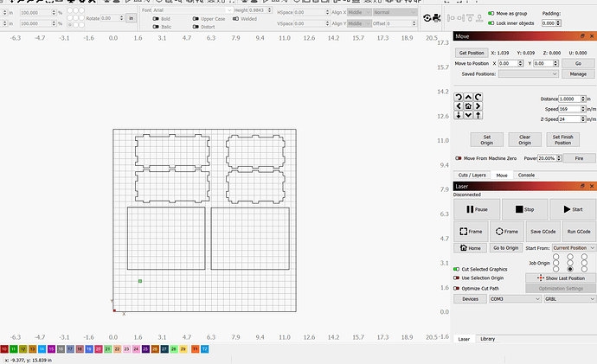Pick the orange T1 tool layer swatch
597x364 pixels.
coord(195,348)
